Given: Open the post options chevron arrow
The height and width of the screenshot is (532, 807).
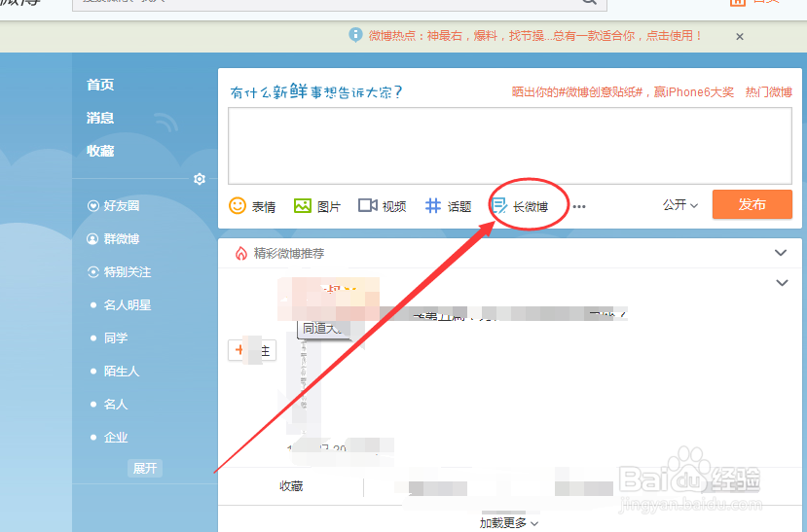Looking at the screenshot, I should (x=782, y=283).
